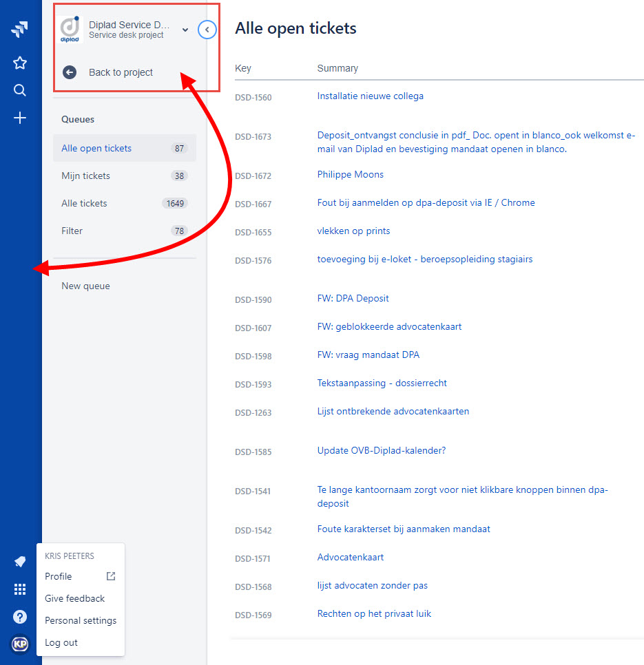
Task: Click key DSD-1598
Action: coord(253,357)
